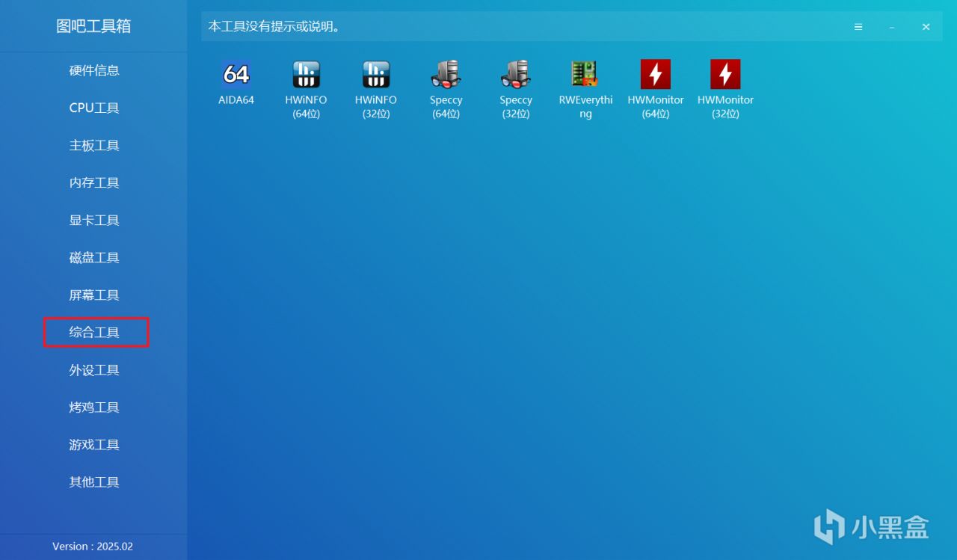Start Speccy (32位)
Image resolution: width=957 pixels, height=560 pixels.
(x=516, y=75)
